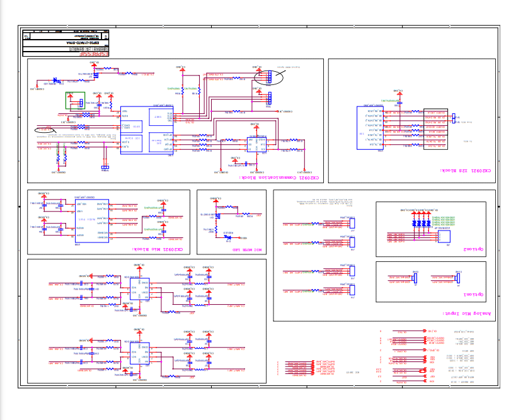Click the black-circled header connector
Screen dimensions: 528x420
268,77
